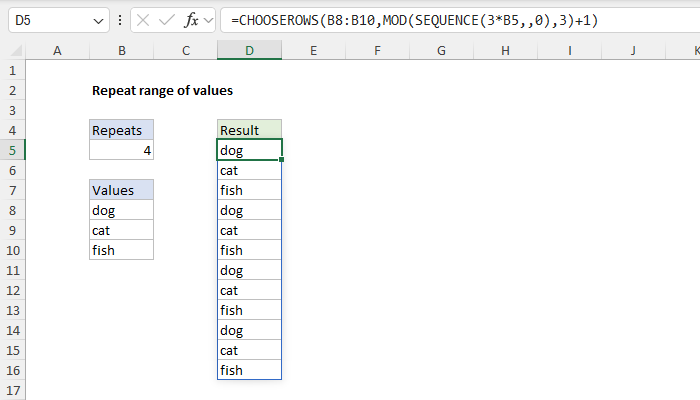
Task: Select cell B9 containing cat
Action: tap(121, 230)
